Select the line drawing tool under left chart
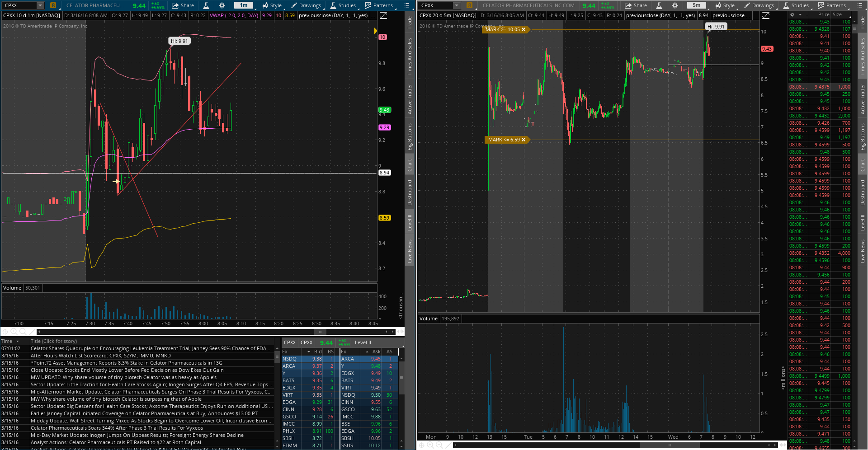This screenshot has width=868, height=450. [x=31, y=332]
